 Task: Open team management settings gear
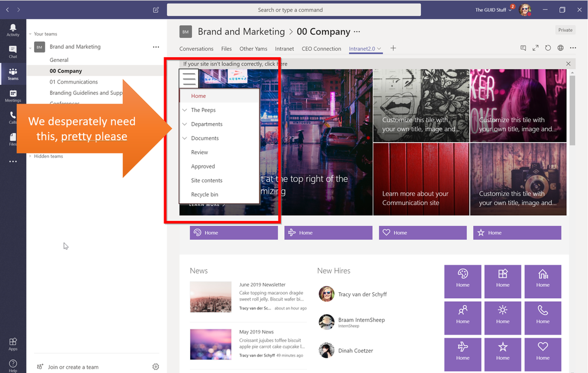point(155,367)
